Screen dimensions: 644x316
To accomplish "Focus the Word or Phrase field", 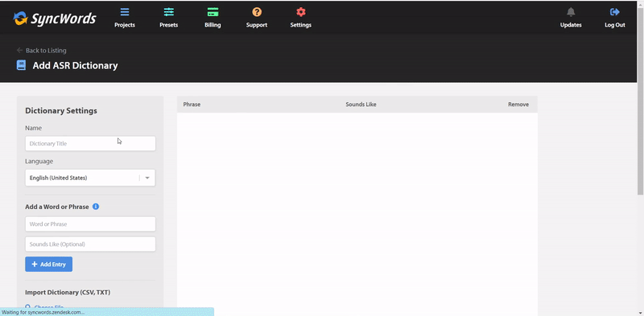I will (x=90, y=224).
